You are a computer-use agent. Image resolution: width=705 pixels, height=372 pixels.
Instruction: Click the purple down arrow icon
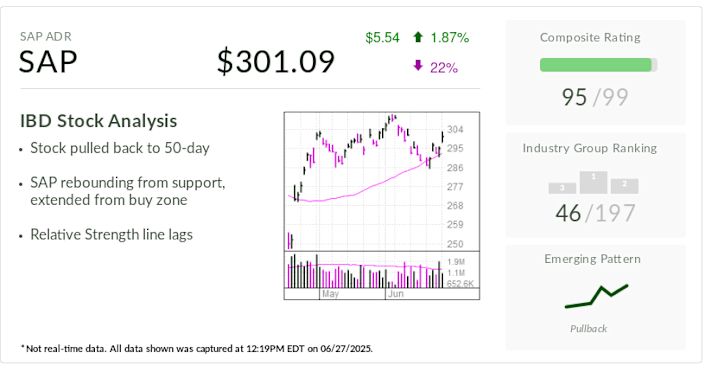[x=418, y=66]
